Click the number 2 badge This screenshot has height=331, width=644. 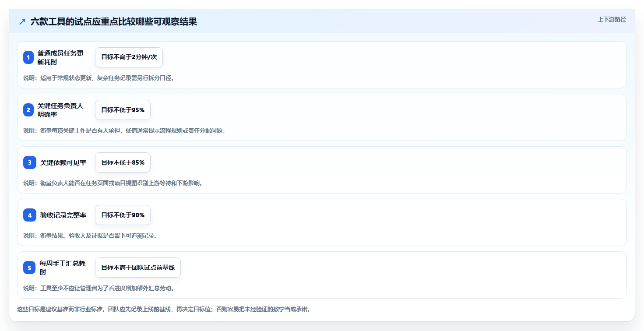tap(28, 110)
